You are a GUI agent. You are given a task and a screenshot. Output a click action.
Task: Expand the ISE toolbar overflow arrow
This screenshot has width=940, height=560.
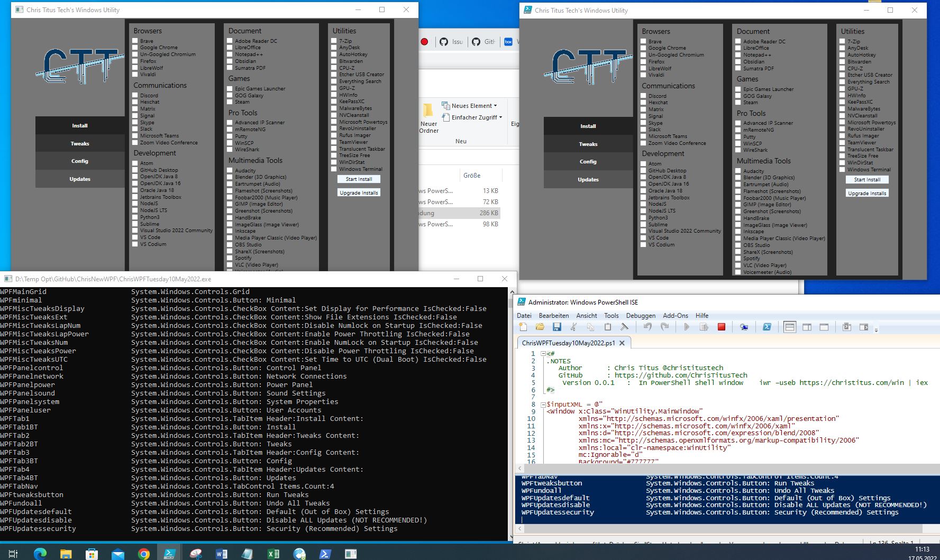point(876,329)
